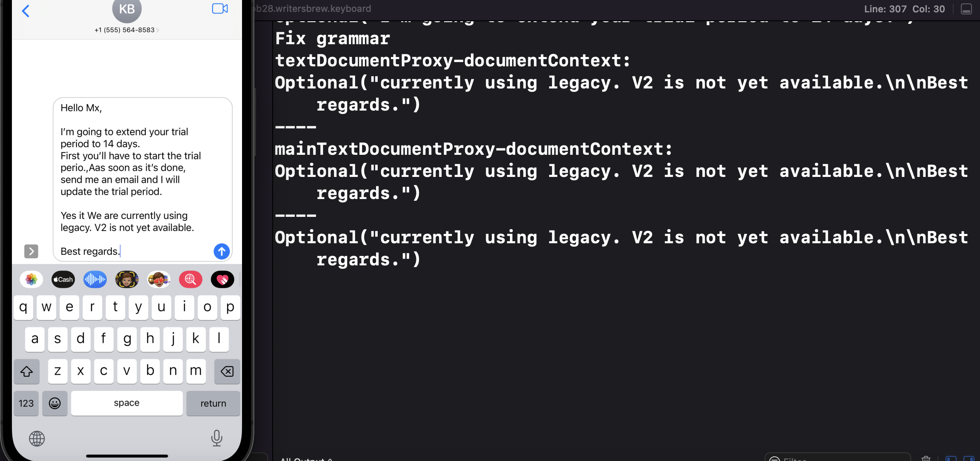Go back using the Messages back arrow
This screenshot has height=461, width=980.
click(26, 11)
